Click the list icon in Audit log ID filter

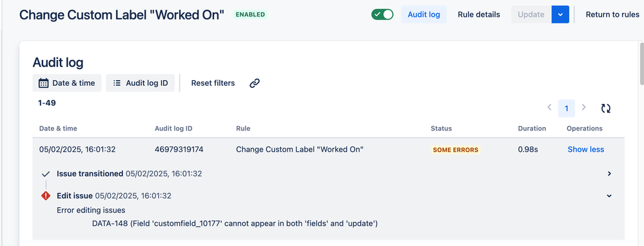pos(117,83)
